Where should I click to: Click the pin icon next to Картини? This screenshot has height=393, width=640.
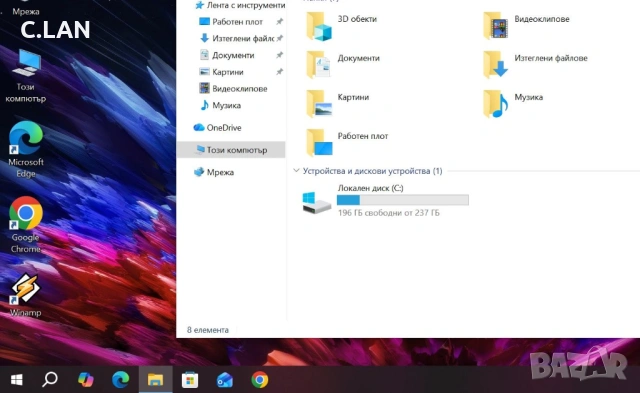(x=280, y=72)
